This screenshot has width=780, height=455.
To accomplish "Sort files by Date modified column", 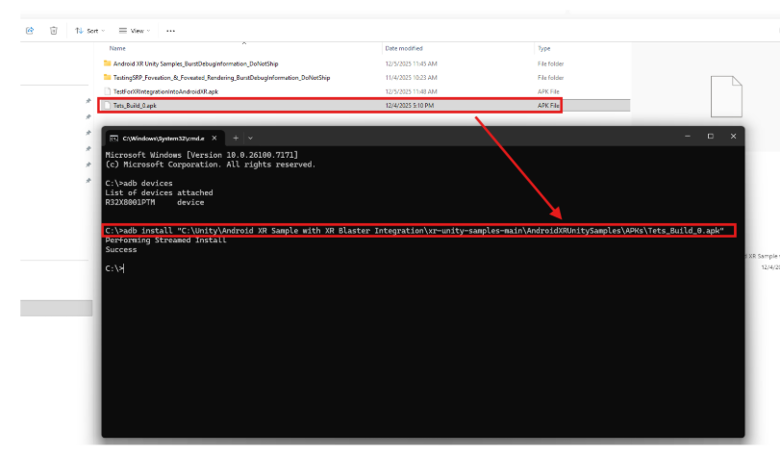I will tap(404, 48).
